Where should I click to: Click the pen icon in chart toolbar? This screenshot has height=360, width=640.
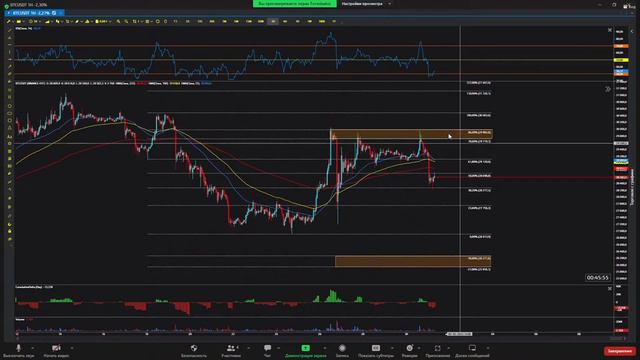pyautogui.click(x=9, y=21)
